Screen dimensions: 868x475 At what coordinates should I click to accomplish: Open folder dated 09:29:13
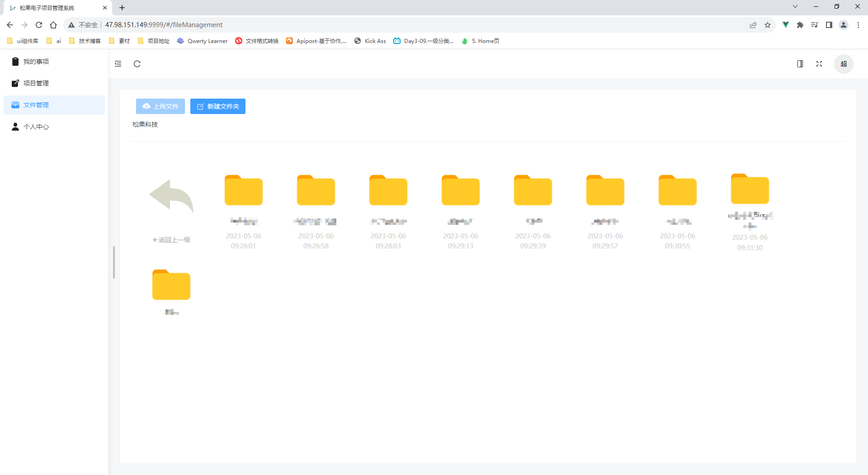(461, 190)
